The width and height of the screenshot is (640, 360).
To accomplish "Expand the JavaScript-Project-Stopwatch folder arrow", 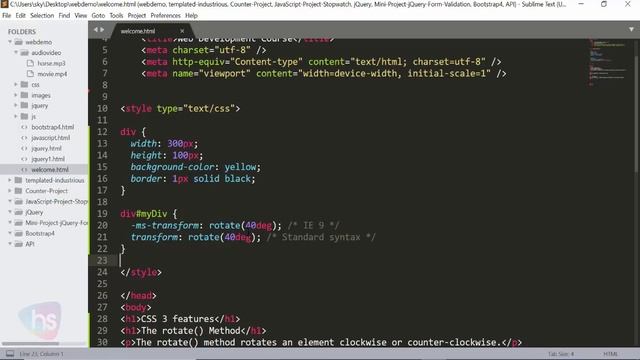I will coord(10,201).
